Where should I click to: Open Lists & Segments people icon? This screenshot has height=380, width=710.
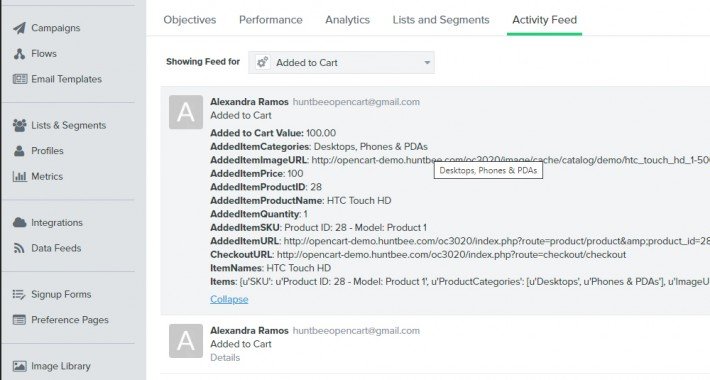tap(19, 125)
